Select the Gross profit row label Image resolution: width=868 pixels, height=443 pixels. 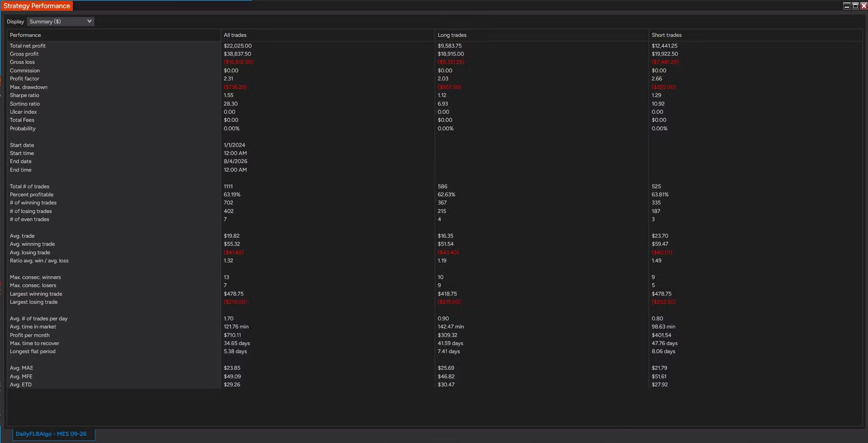pos(24,54)
